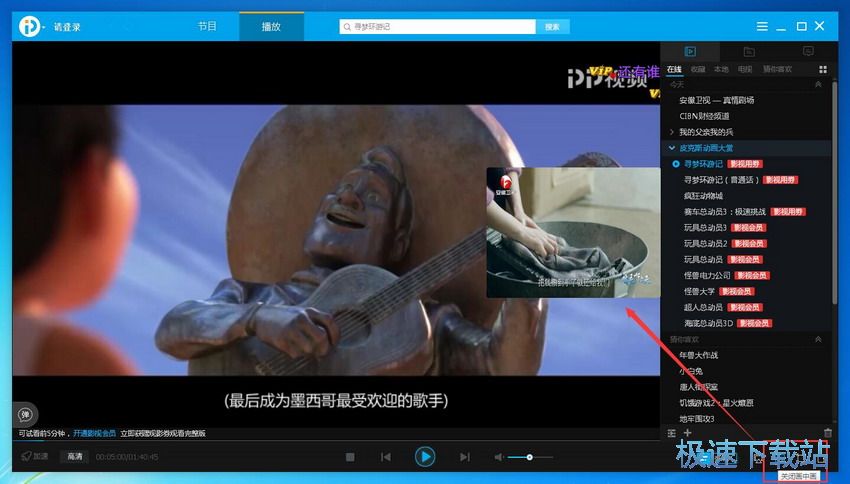Select the 电视 list tab
Screen dimensions: 850x484
click(x=745, y=69)
